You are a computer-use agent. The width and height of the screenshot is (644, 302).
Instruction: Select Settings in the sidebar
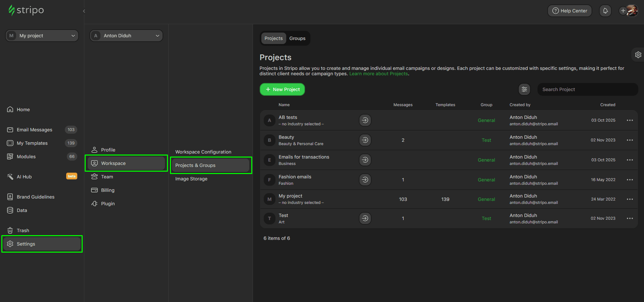(42, 244)
